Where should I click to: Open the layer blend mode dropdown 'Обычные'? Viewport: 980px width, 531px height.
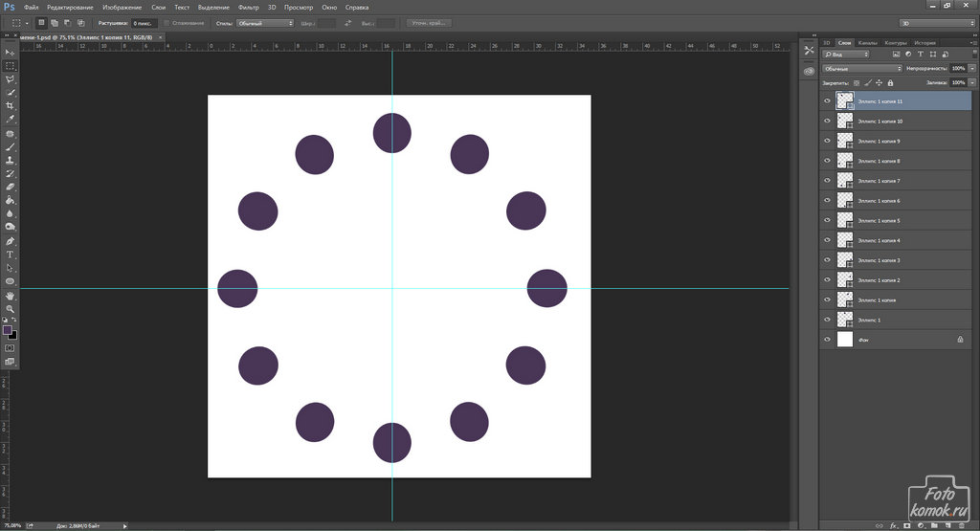[x=862, y=69]
